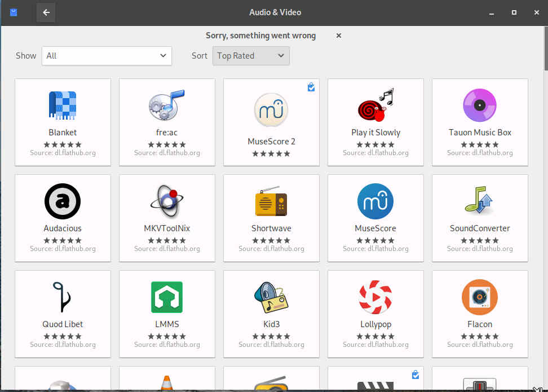
Task: Click the star rating under MuseScore 2
Action: (271, 153)
